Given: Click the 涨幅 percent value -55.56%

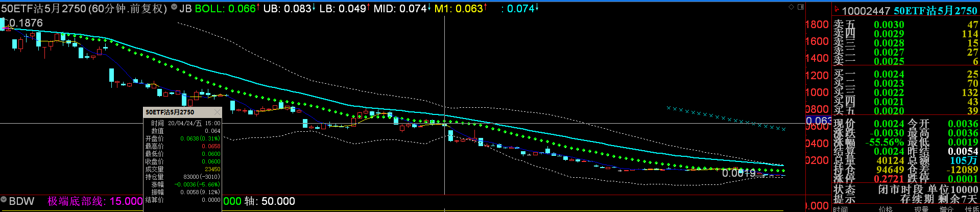Looking at the screenshot, I should pos(885,142).
